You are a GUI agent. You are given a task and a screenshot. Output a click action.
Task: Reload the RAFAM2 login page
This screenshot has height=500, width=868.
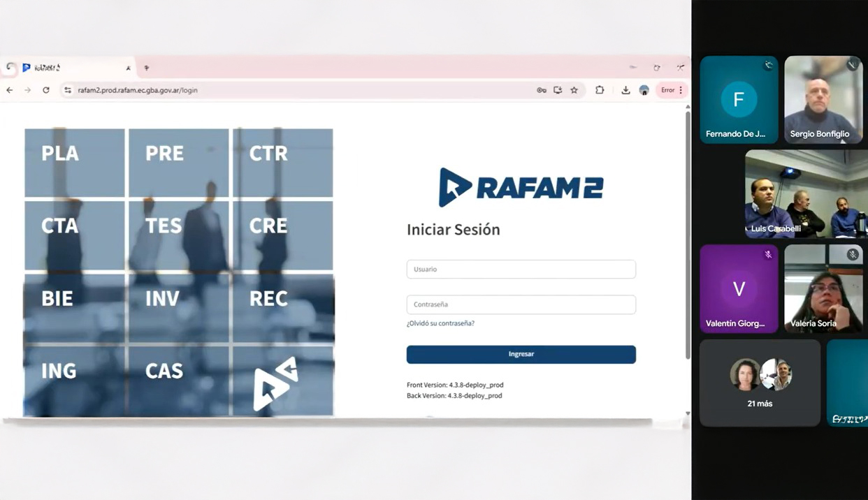[46, 90]
